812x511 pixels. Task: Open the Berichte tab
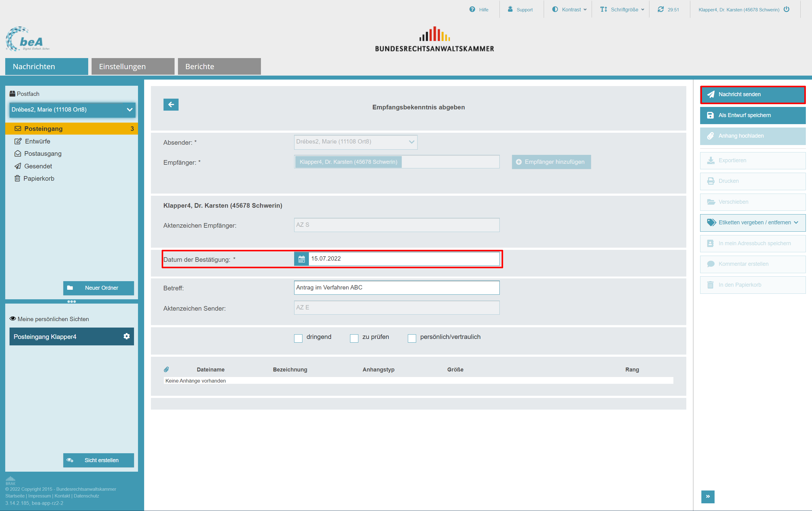click(x=219, y=66)
